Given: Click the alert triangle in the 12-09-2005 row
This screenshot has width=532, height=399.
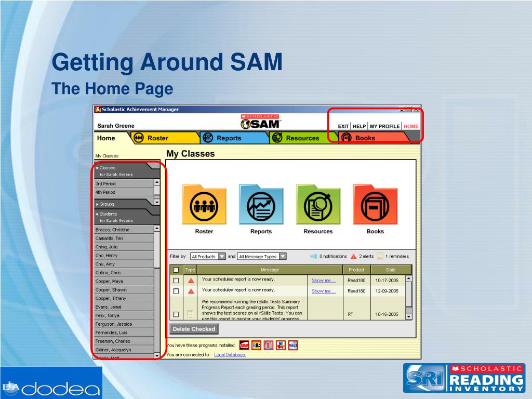Looking at the screenshot, I should pos(191,291).
